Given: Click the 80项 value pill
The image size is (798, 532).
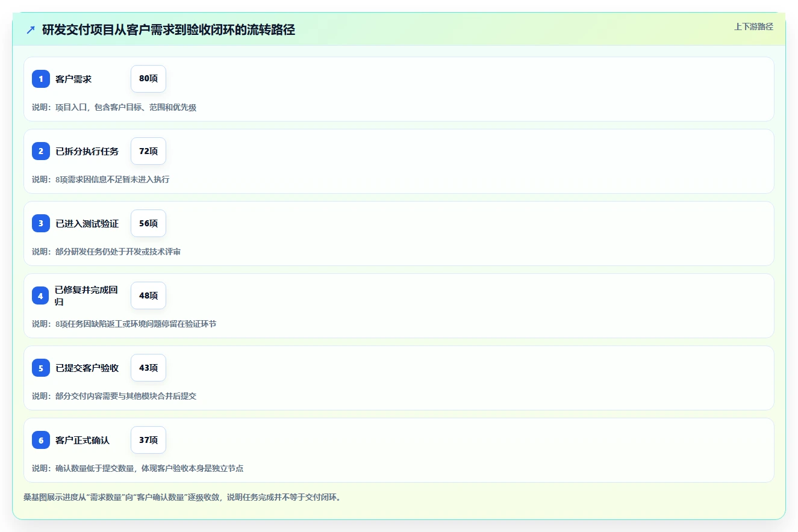Looking at the screenshot, I should point(148,79).
